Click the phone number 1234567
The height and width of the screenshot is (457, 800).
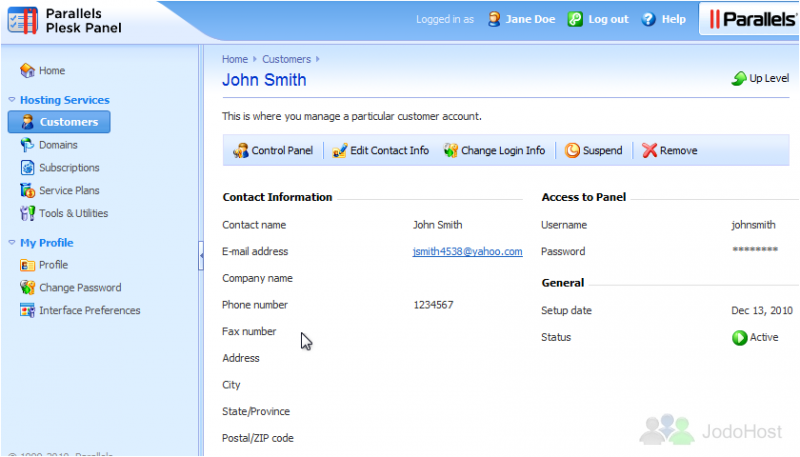433,305
